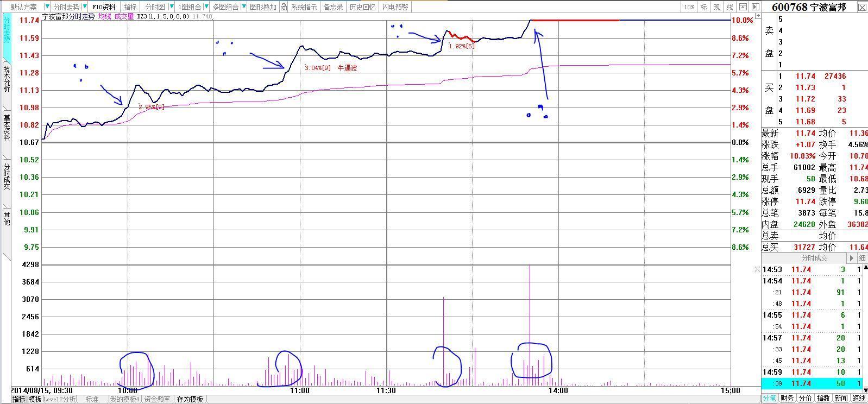Viewport: 868px width, 404px height.
Task: Toggle the 均线 legend in the chart header
Action: pos(105,16)
